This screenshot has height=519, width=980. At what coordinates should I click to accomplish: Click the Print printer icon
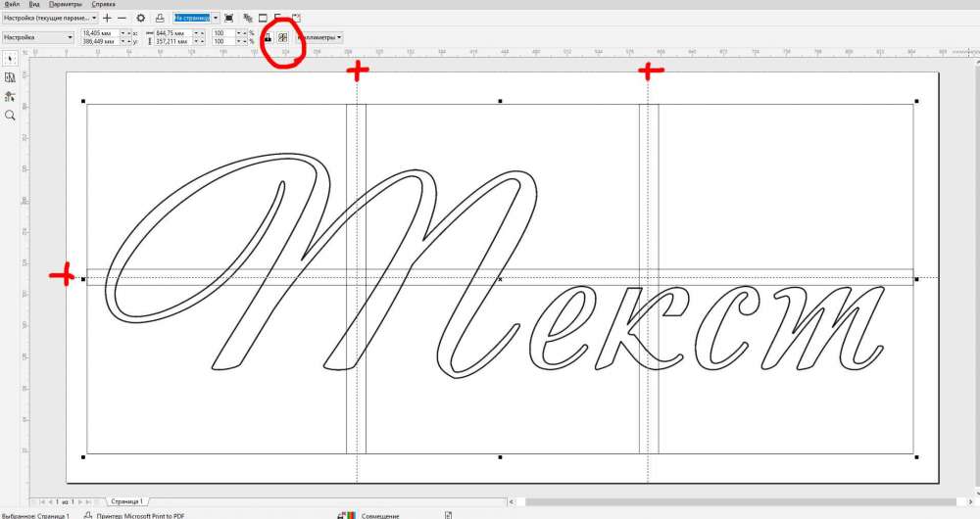click(x=159, y=18)
